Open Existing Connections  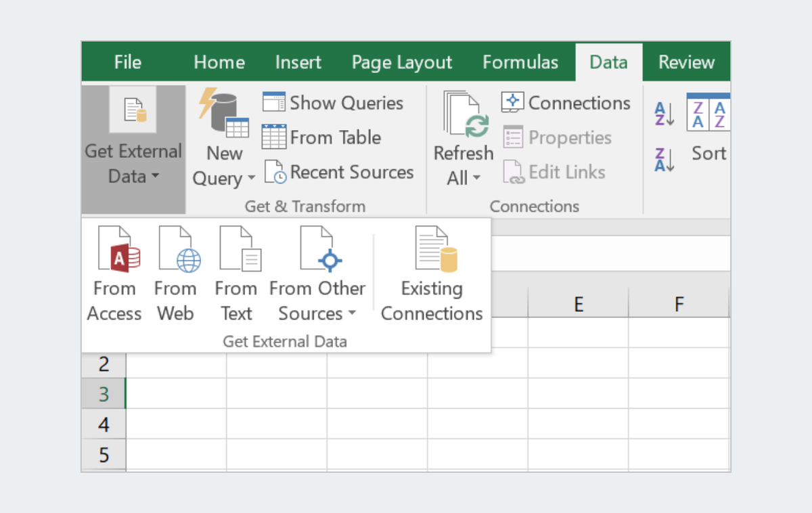[432, 274]
